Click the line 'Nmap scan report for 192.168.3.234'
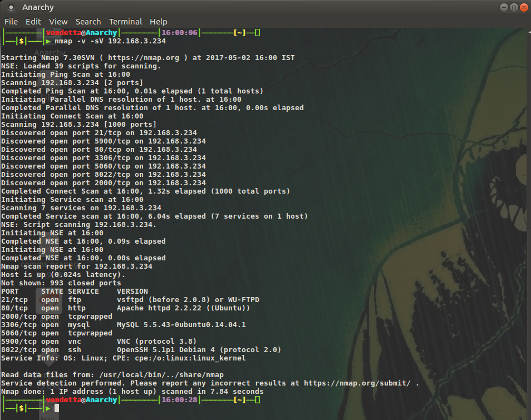The height and width of the screenshot is (420, 531). click(x=77, y=266)
